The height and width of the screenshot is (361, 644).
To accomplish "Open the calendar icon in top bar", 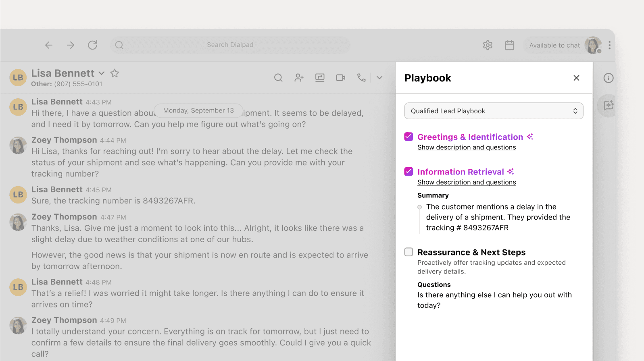I will 509,45.
